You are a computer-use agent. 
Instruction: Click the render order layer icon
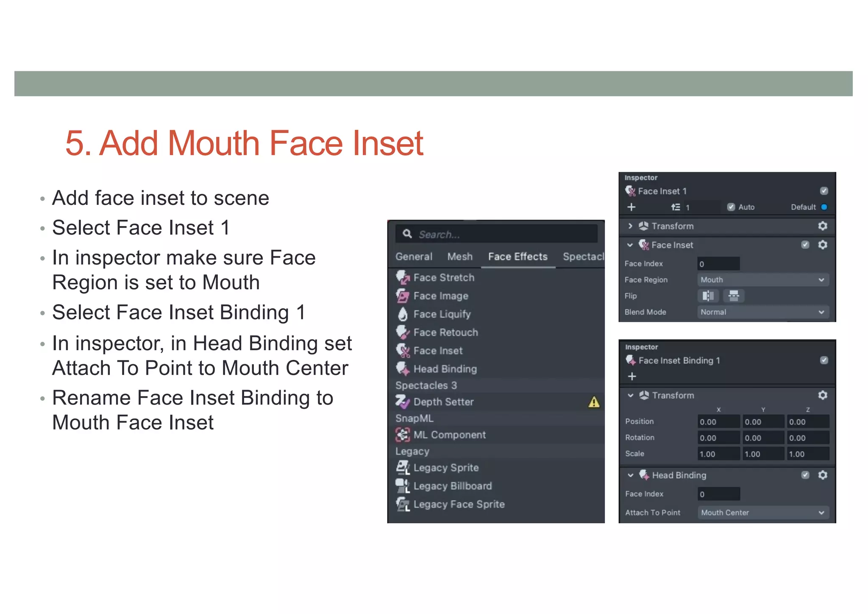pyautogui.click(x=676, y=207)
